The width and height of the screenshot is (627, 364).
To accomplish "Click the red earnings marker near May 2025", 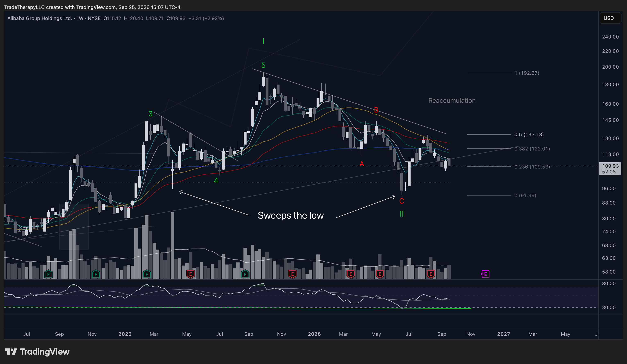I will 191,274.
